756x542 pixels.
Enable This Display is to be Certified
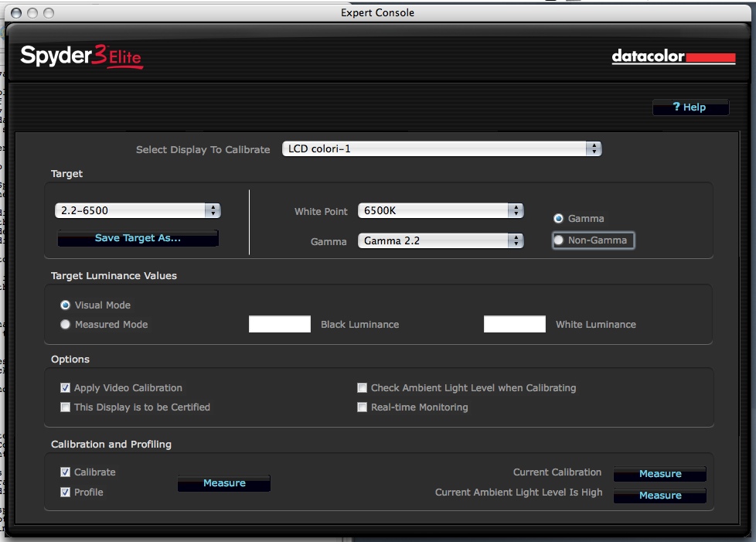[66, 407]
